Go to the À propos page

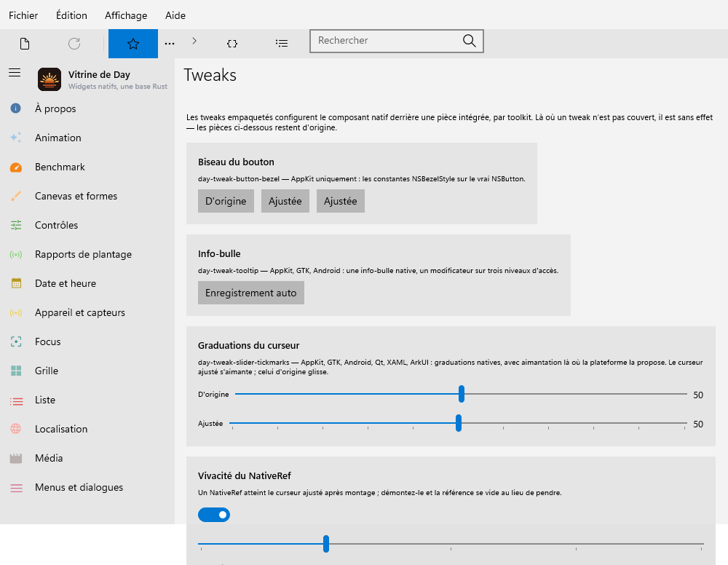(87, 108)
